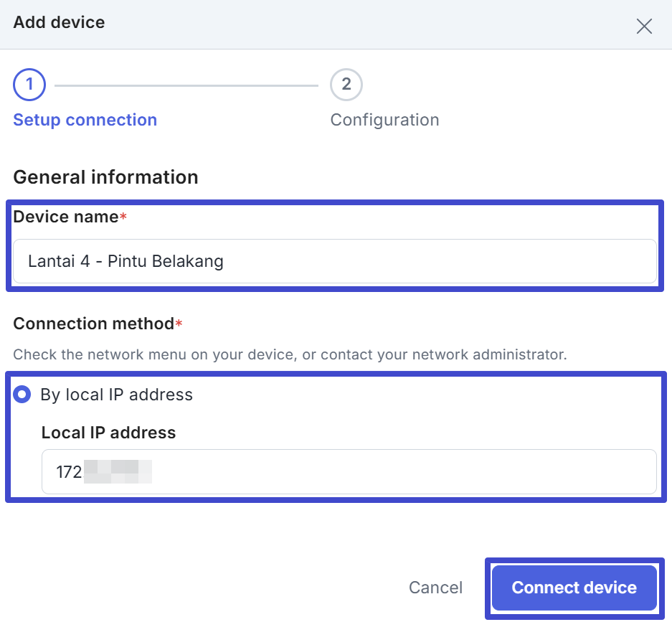Focus the Local IP address input box
The width and height of the screenshot is (672, 622).
[349, 472]
